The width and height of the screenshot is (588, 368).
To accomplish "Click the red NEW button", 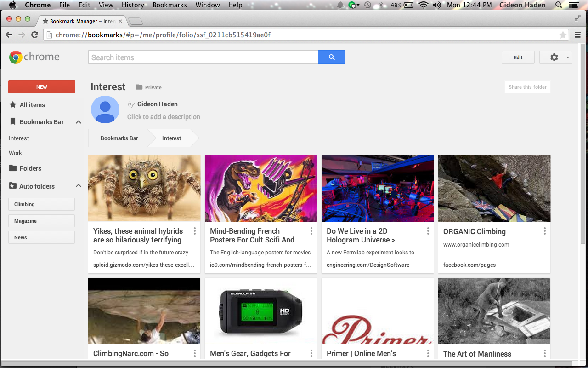I will coord(42,87).
